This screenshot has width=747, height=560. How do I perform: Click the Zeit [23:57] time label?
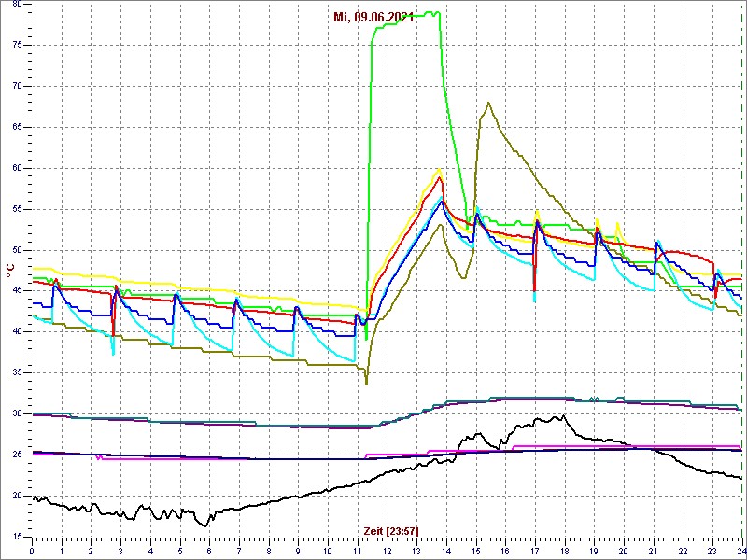pyautogui.click(x=390, y=530)
